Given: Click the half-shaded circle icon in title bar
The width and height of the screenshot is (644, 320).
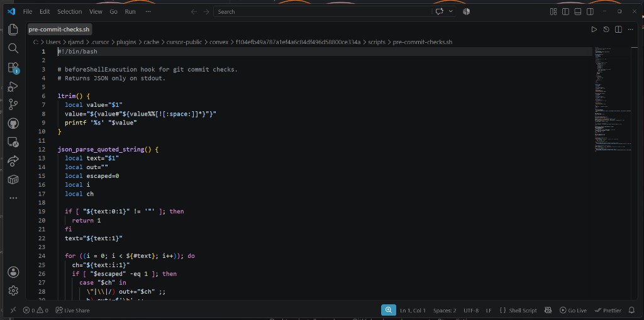Looking at the screenshot, I should [x=466, y=11].
